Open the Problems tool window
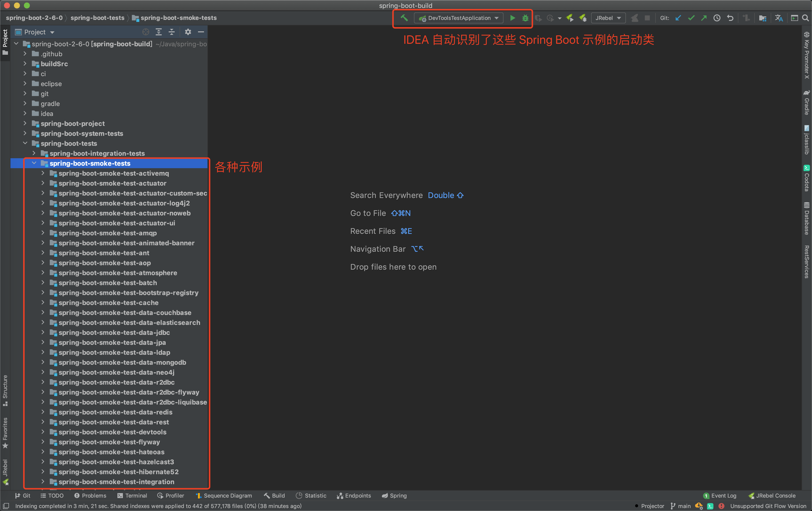 click(90, 496)
